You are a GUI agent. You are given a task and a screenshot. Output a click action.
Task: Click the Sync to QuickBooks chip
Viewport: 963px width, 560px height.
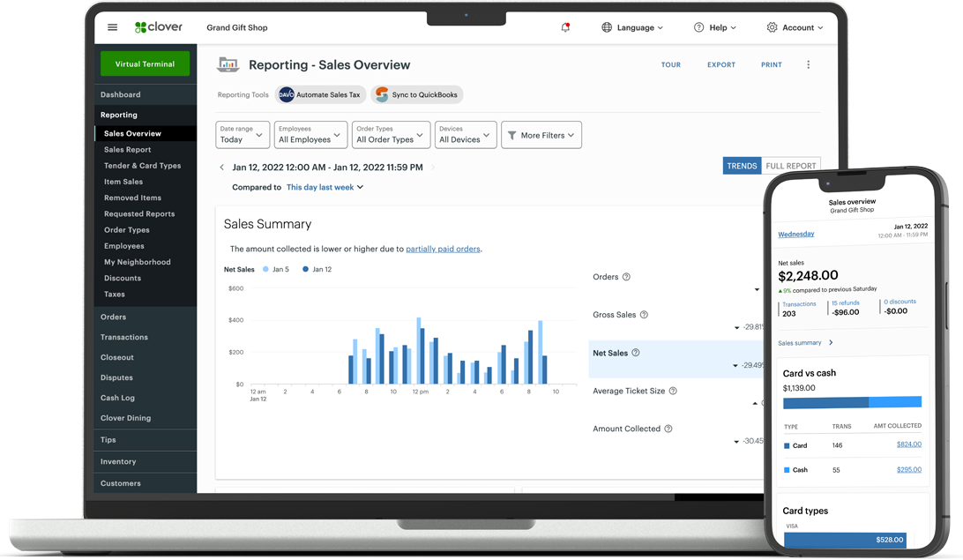(x=417, y=94)
